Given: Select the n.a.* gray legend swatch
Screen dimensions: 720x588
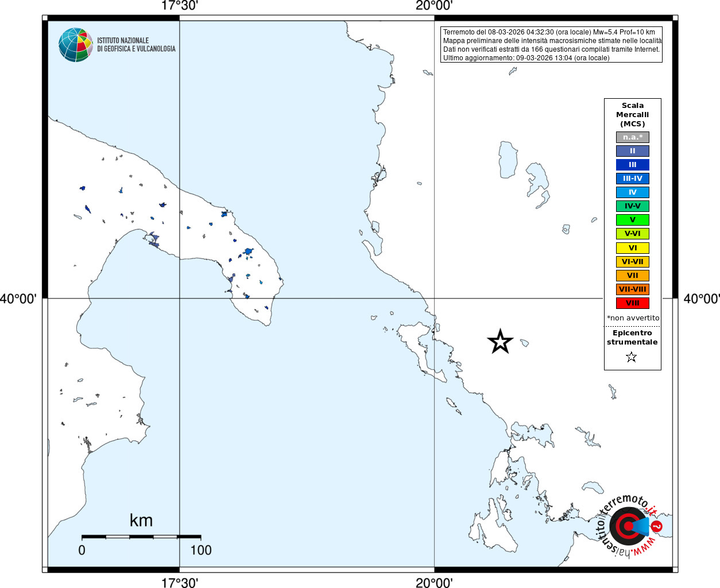Looking at the screenshot, I should pos(633,137).
